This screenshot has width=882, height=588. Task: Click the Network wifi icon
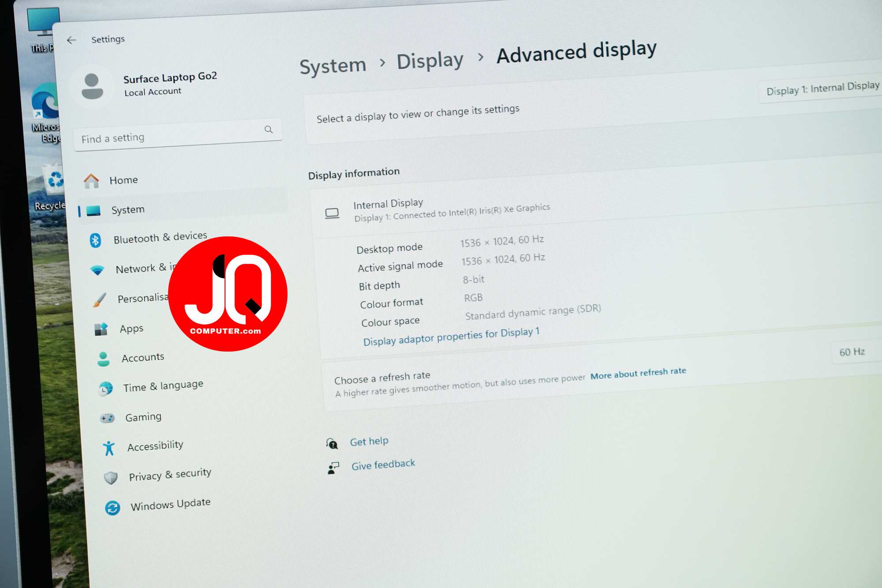click(97, 270)
